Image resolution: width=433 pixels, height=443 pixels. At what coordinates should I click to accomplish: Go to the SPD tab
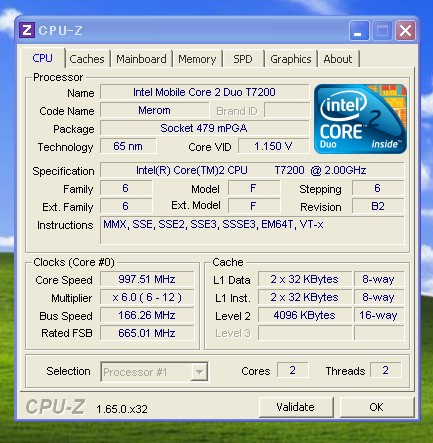coord(243,59)
